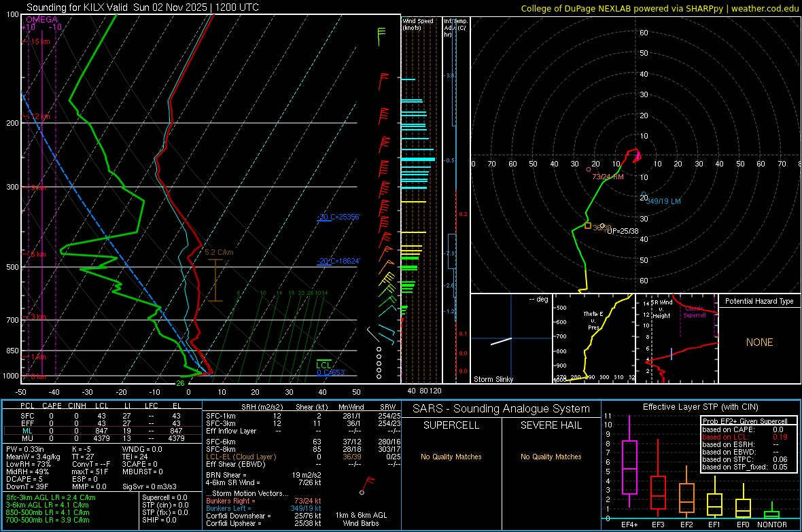This screenshot has width=802, height=532.
Task: Select the '15 km' height marker
Action: tap(40, 41)
